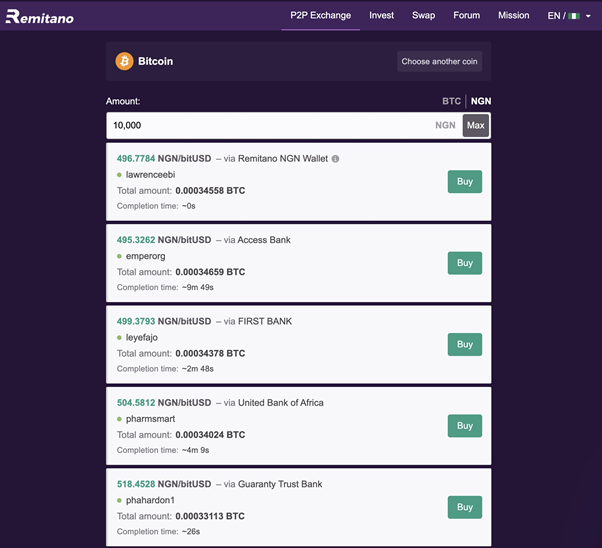Open the Swap menu item

tap(423, 15)
